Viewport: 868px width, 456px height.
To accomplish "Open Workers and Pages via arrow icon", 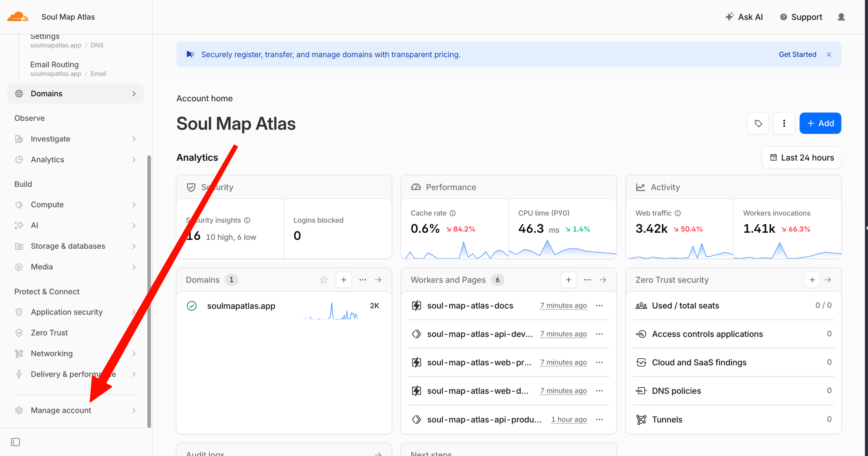I will click(x=603, y=280).
